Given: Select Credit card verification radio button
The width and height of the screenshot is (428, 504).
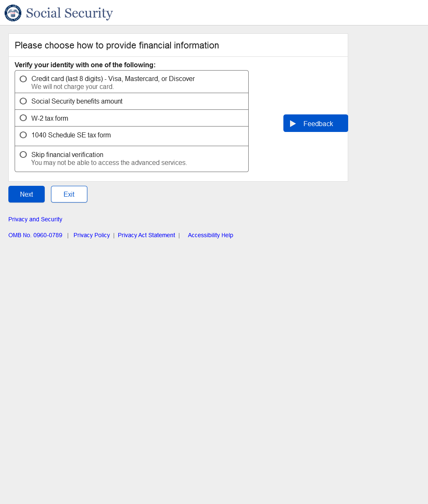Looking at the screenshot, I should [x=23, y=79].
